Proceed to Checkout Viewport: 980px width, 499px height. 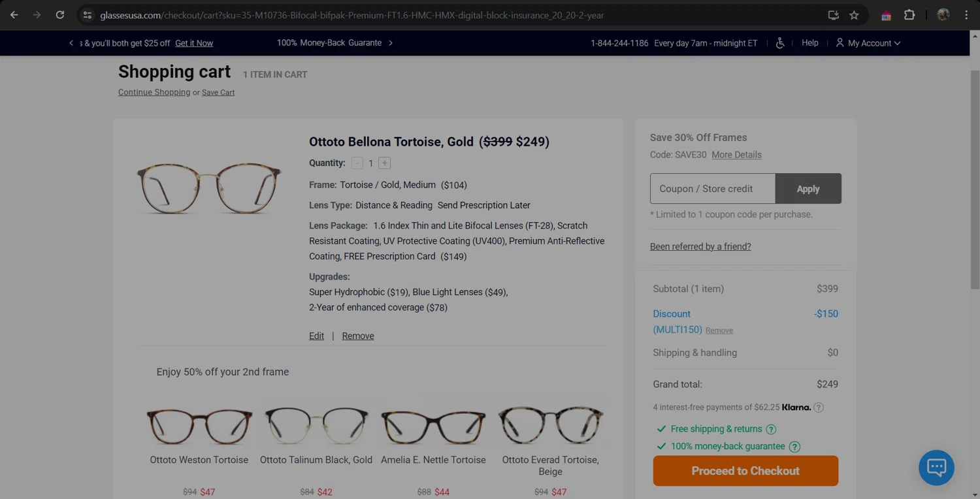pos(745,471)
